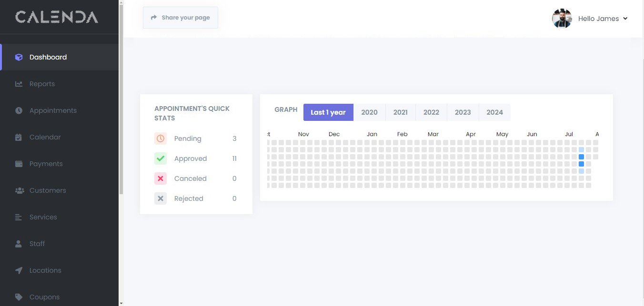The width and height of the screenshot is (644, 306).
Task: Click the Services list icon
Action: (x=19, y=217)
